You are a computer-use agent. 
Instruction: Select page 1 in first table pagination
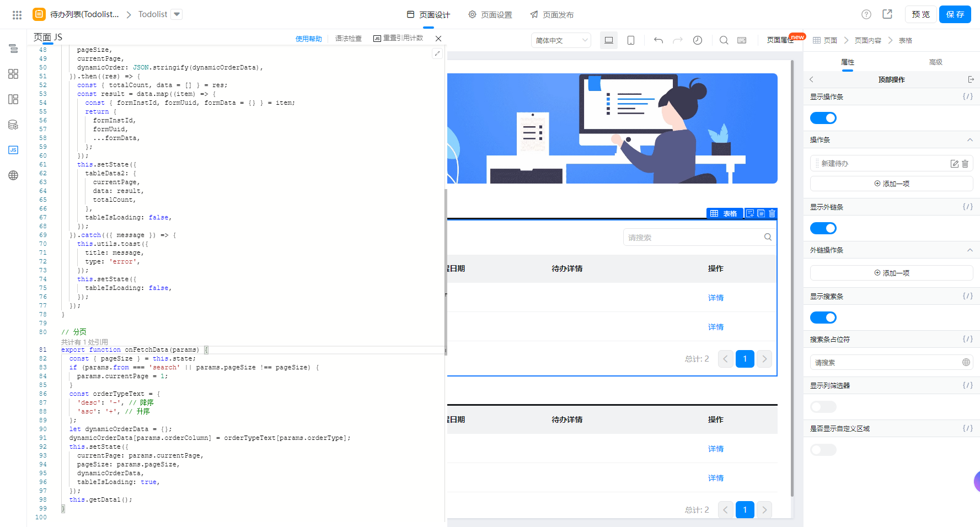(x=745, y=359)
